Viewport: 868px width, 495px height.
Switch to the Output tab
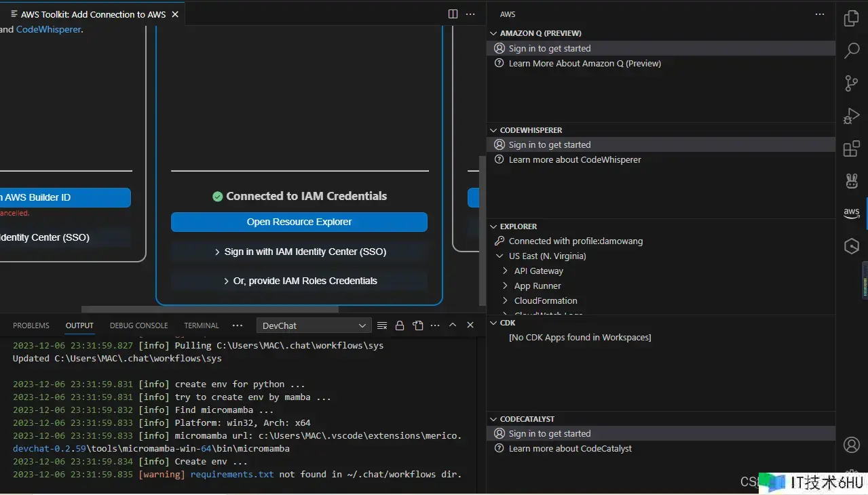[79, 325]
